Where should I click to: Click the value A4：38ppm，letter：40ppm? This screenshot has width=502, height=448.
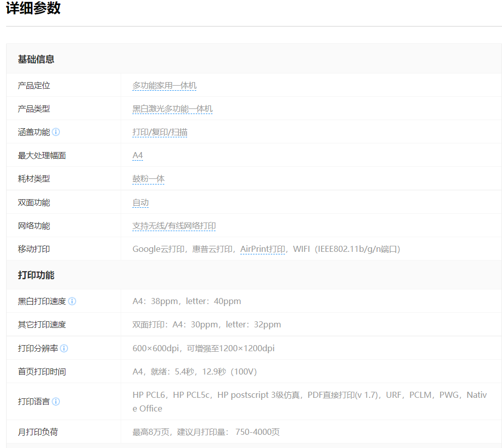coord(187,301)
